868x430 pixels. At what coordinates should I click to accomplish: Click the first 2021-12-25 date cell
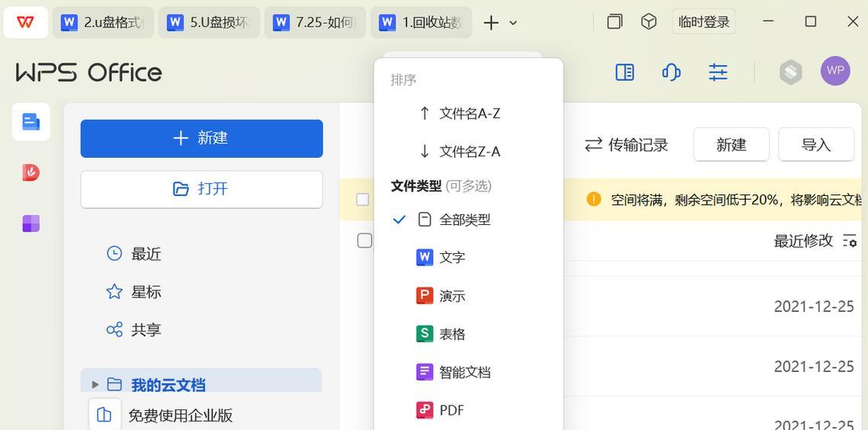(814, 306)
